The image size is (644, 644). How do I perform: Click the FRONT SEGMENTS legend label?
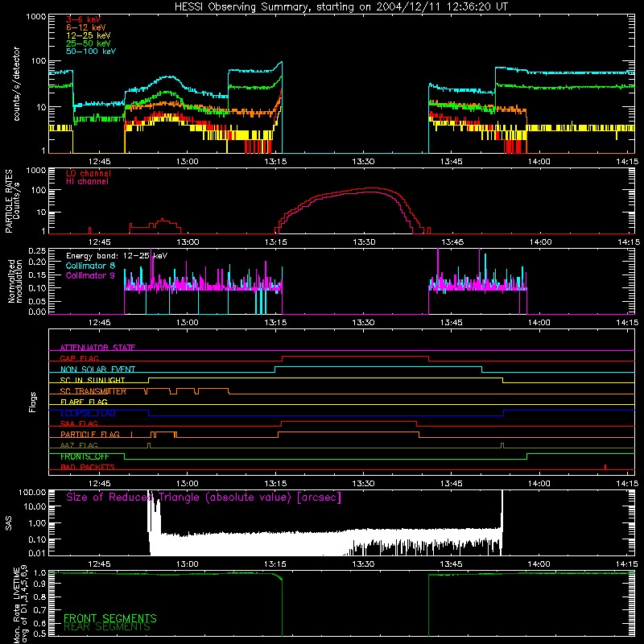pos(110,618)
